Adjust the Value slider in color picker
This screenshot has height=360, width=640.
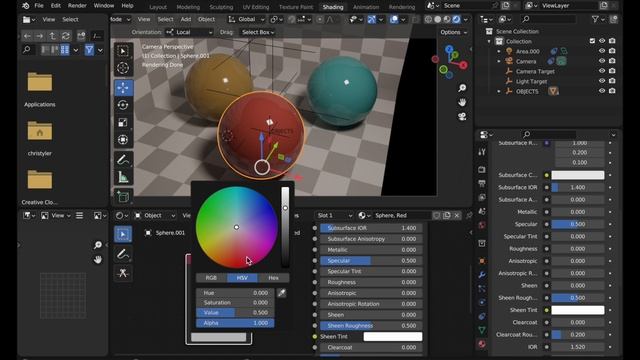(235, 312)
